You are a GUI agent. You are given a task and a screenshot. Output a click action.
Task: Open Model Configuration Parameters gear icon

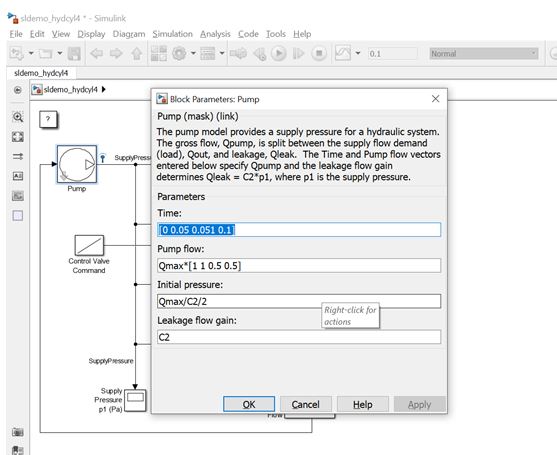[x=179, y=54]
